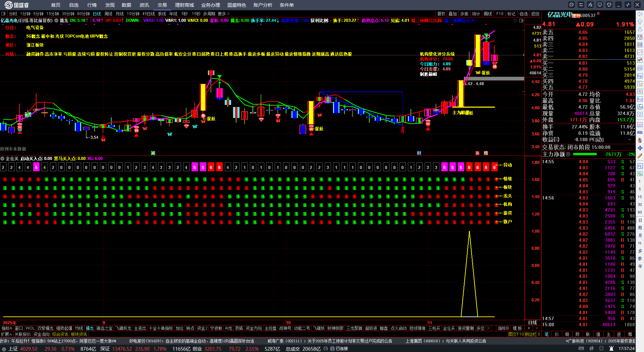Open the skin (shirt) theme icon
The image size is (644, 352).
[609, 5]
